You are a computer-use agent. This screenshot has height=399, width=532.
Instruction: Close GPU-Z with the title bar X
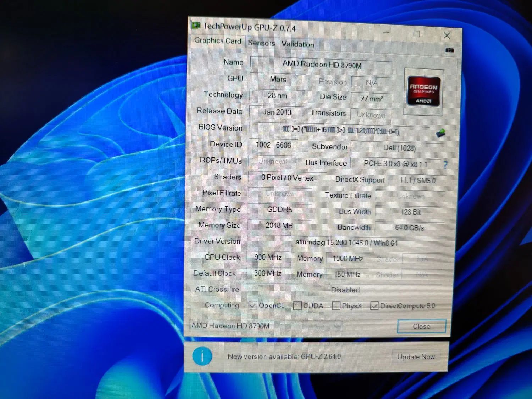(x=447, y=35)
